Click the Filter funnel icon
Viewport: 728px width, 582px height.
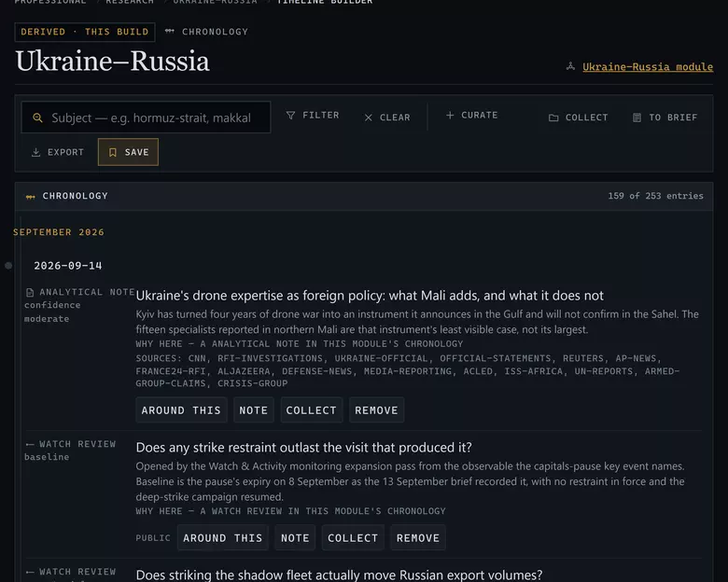pos(290,115)
